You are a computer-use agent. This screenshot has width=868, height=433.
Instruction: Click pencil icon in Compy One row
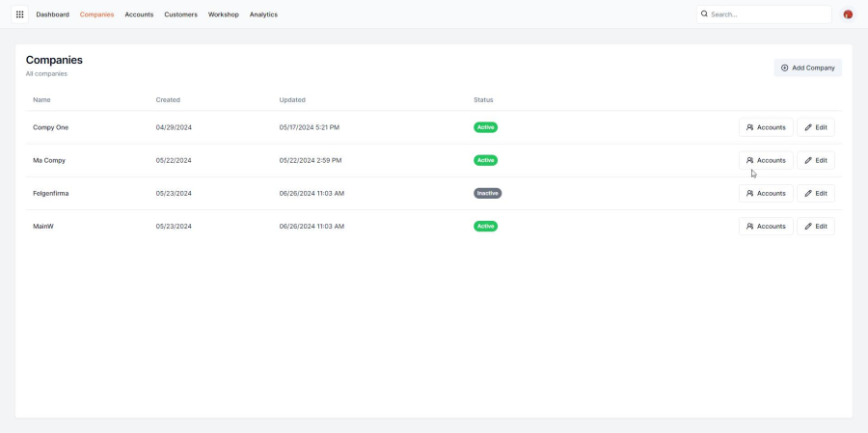pos(808,127)
